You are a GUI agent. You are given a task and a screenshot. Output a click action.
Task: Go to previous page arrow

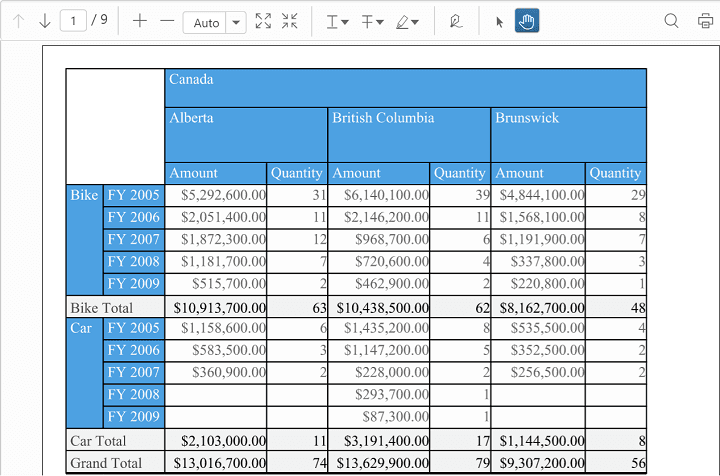tap(18, 21)
